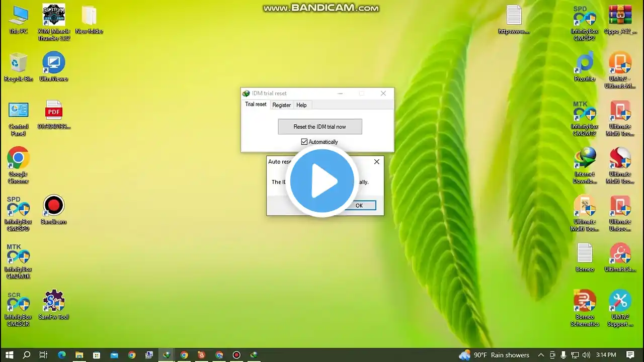Open the Bandicam desktop shortcut
The height and width of the screenshot is (362, 644).
(53, 206)
